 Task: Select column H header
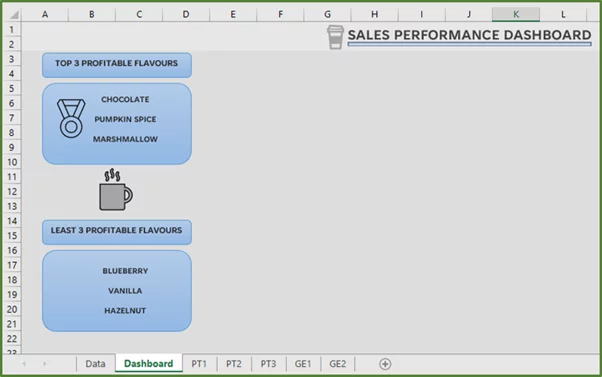coord(374,15)
